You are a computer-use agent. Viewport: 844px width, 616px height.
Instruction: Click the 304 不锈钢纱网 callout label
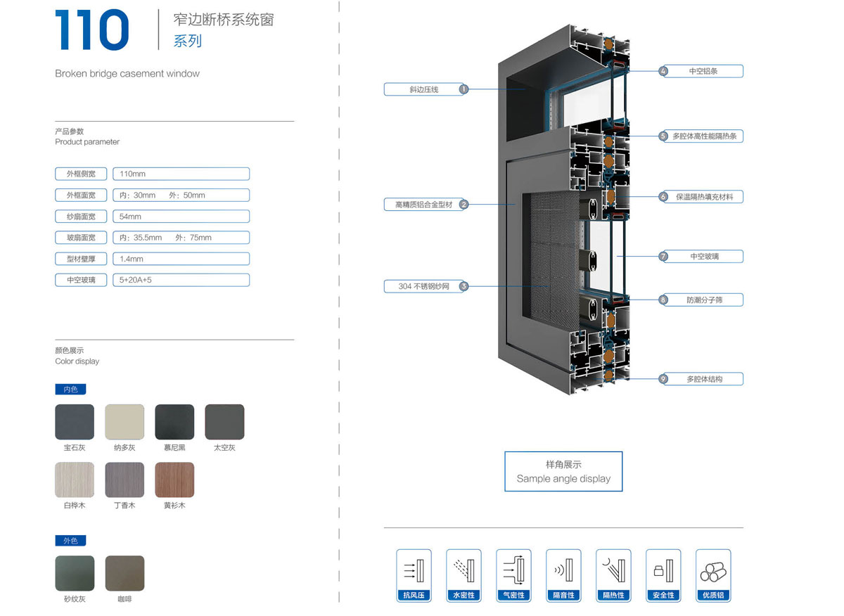coord(423,286)
